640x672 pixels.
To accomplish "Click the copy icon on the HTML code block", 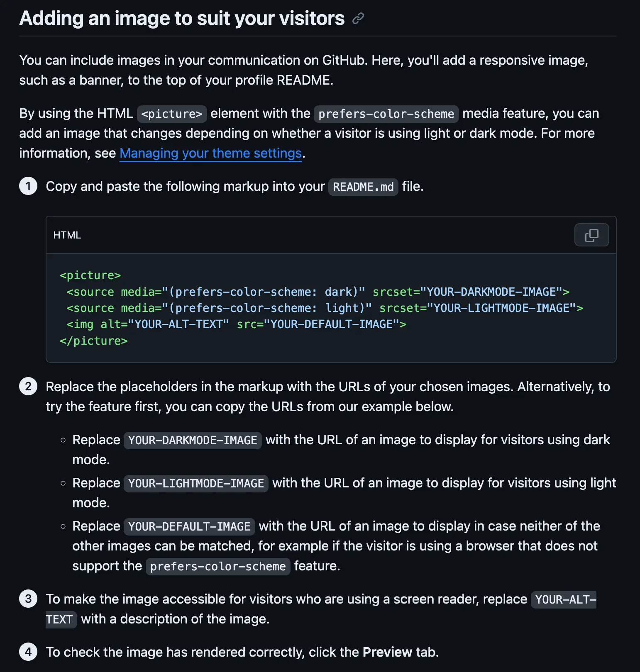I will [x=591, y=235].
